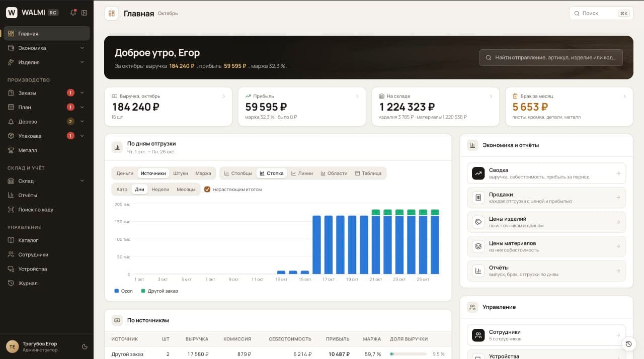Select Главная in sidebar
This screenshot has height=359, width=644.
(x=47, y=34)
